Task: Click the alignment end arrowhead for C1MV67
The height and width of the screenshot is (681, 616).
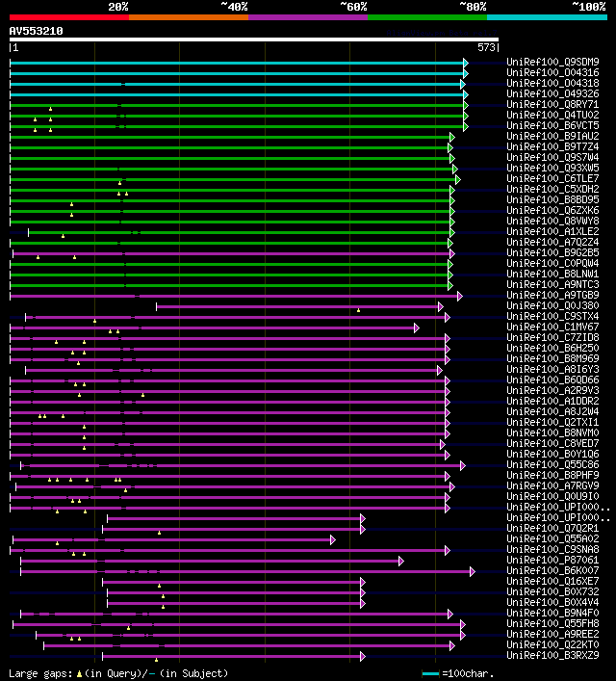Action: pyautogui.click(x=417, y=327)
